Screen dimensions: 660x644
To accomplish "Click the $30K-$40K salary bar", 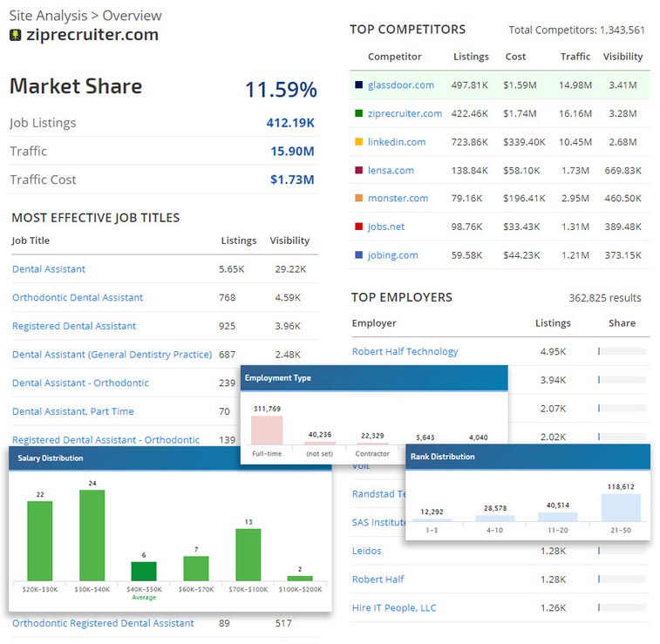I will click(92, 535).
